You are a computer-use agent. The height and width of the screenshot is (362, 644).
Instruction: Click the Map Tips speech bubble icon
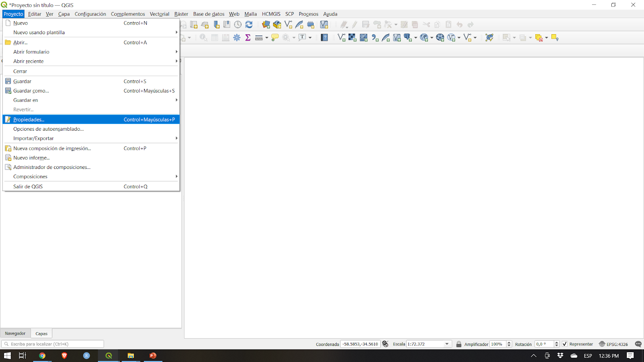275,37
